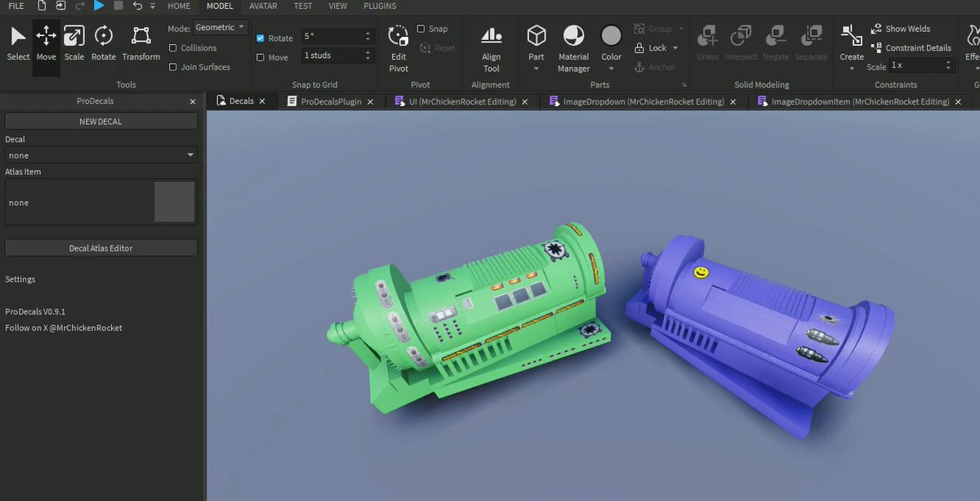The image size is (980, 501).
Task: Open Constraint Details
Action: [911, 47]
